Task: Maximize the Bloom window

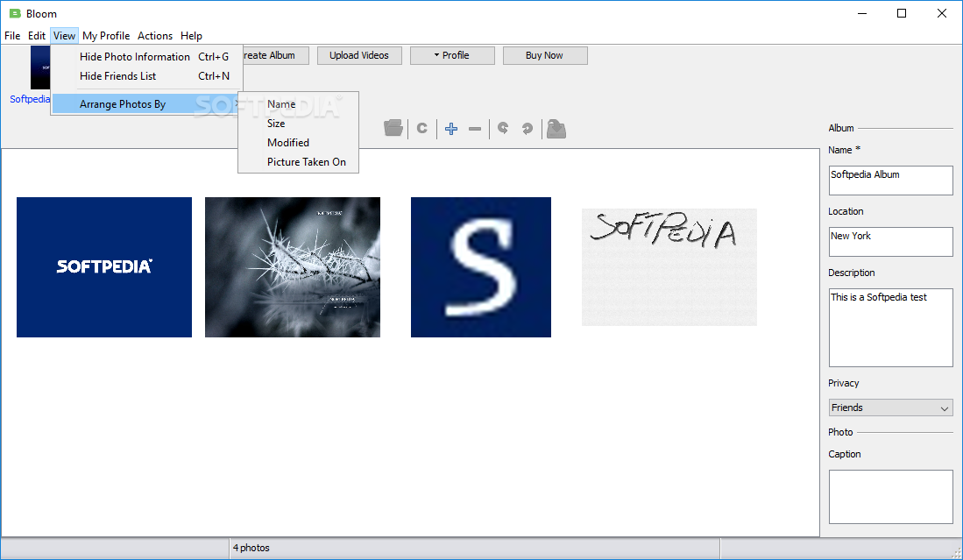Action: click(902, 13)
